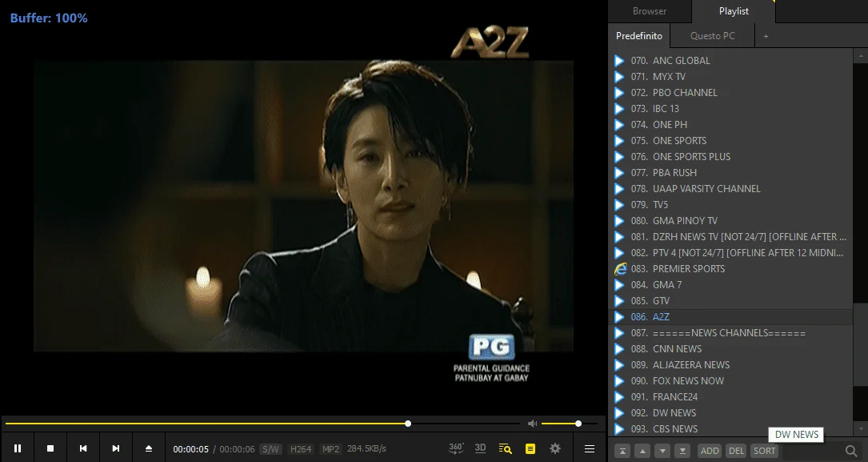
Task: Select the Questo PC tab
Action: pyautogui.click(x=713, y=36)
